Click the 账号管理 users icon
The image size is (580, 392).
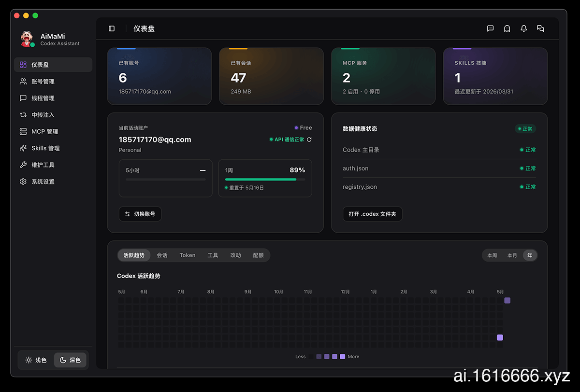click(23, 82)
